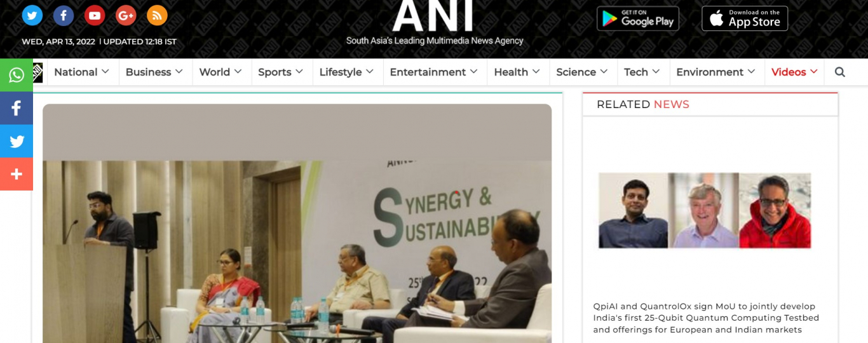The height and width of the screenshot is (343, 868).
Task: Click the Google Play download badge
Action: point(638,19)
